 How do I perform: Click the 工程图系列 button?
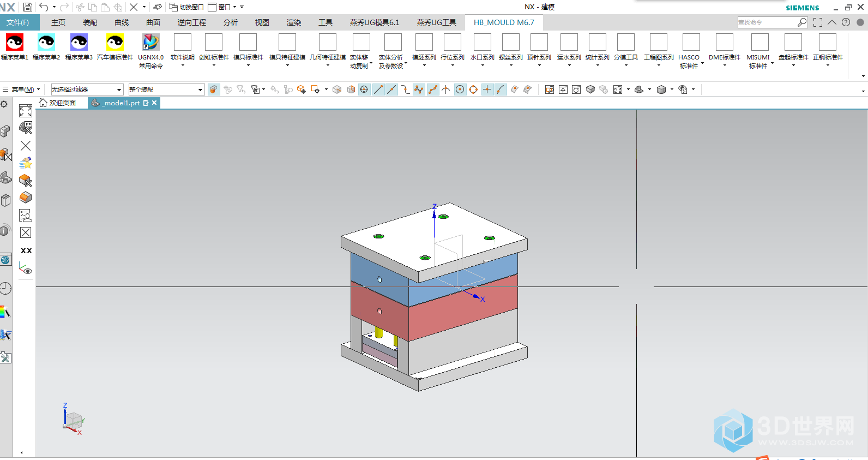[x=659, y=50]
